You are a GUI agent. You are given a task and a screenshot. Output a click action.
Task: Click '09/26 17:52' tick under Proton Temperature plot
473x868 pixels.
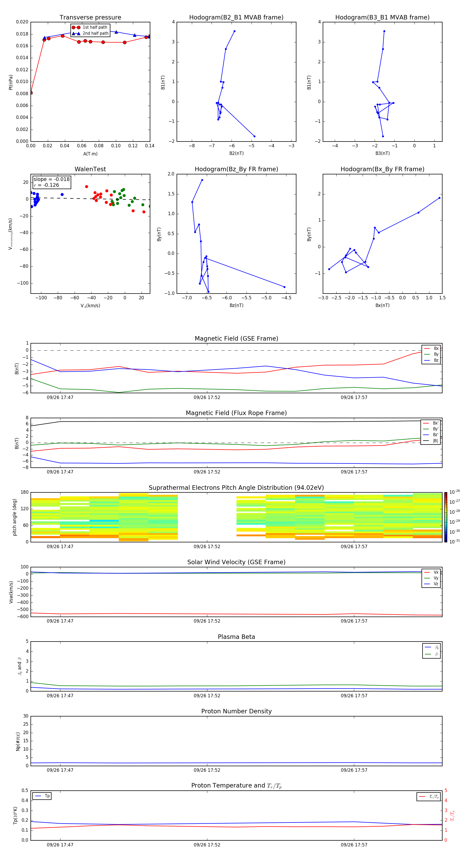[x=207, y=845]
